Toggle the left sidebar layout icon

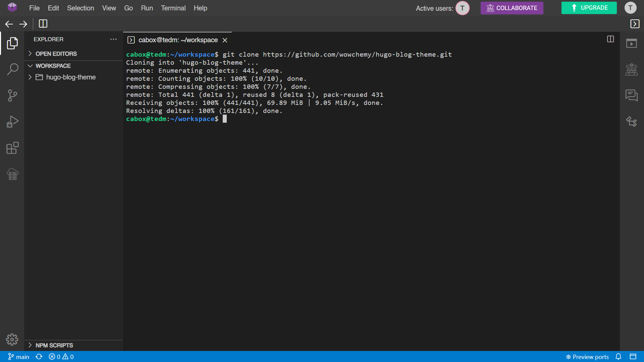tap(43, 24)
